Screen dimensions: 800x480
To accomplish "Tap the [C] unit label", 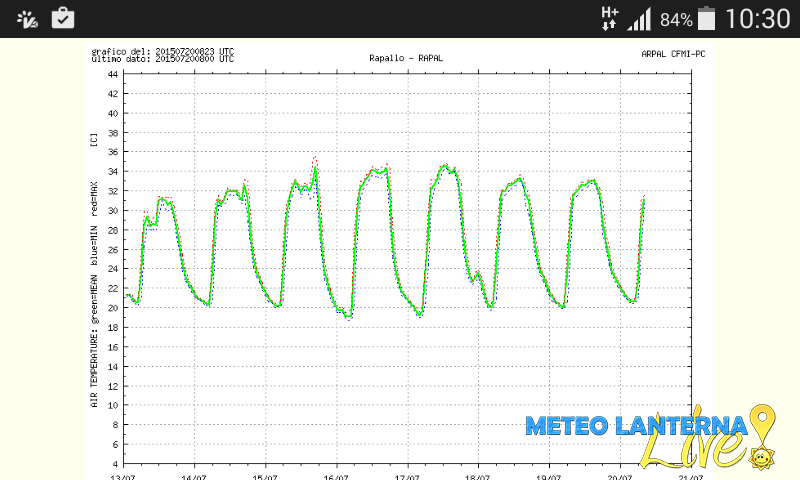I will pyautogui.click(x=94, y=140).
